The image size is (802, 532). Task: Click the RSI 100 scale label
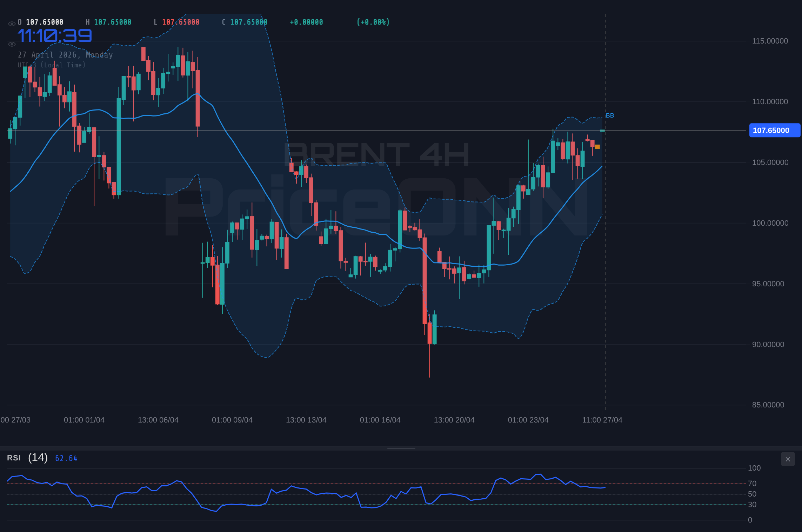click(754, 468)
